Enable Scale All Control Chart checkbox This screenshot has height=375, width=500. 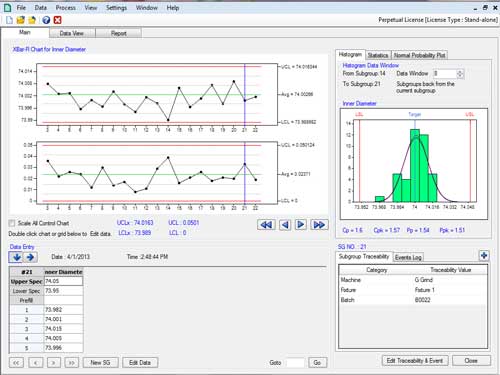click(12, 223)
